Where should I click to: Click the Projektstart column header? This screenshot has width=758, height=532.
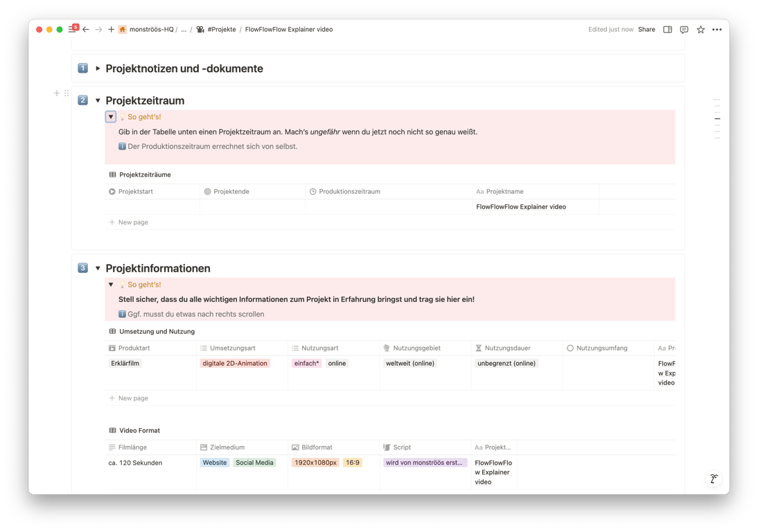click(x=152, y=192)
